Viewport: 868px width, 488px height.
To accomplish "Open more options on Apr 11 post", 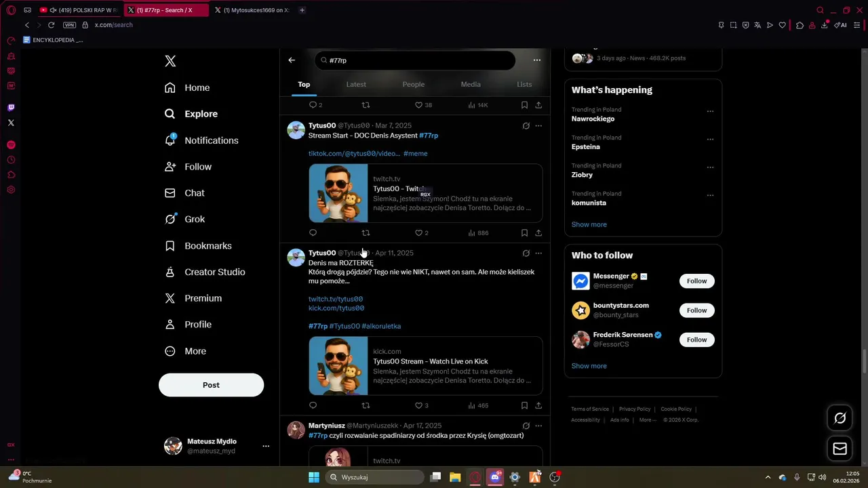I will (538, 253).
